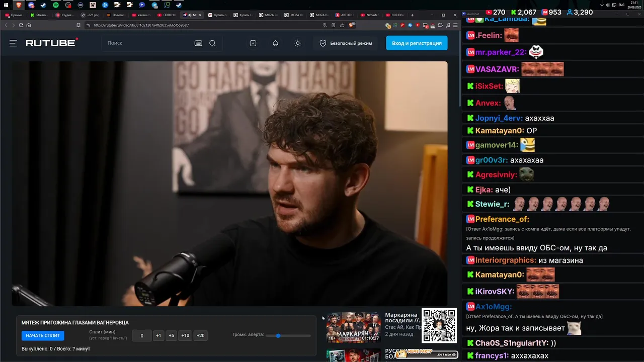Toggle Безопасный режим safe mode
The width and height of the screenshot is (644, 362).
(346, 43)
